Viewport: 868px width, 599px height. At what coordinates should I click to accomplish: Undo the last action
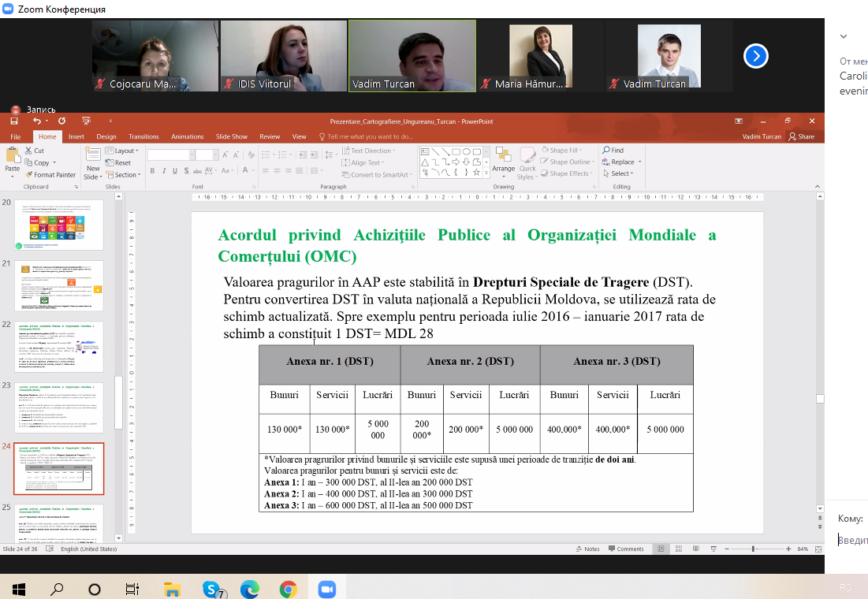(37, 121)
